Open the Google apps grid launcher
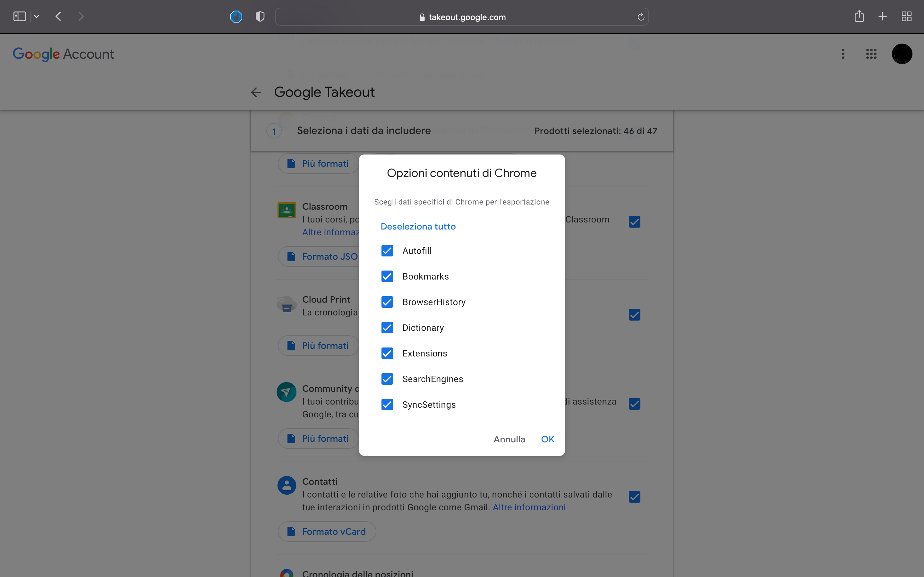Image resolution: width=924 pixels, height=577 pixels. 871,54
